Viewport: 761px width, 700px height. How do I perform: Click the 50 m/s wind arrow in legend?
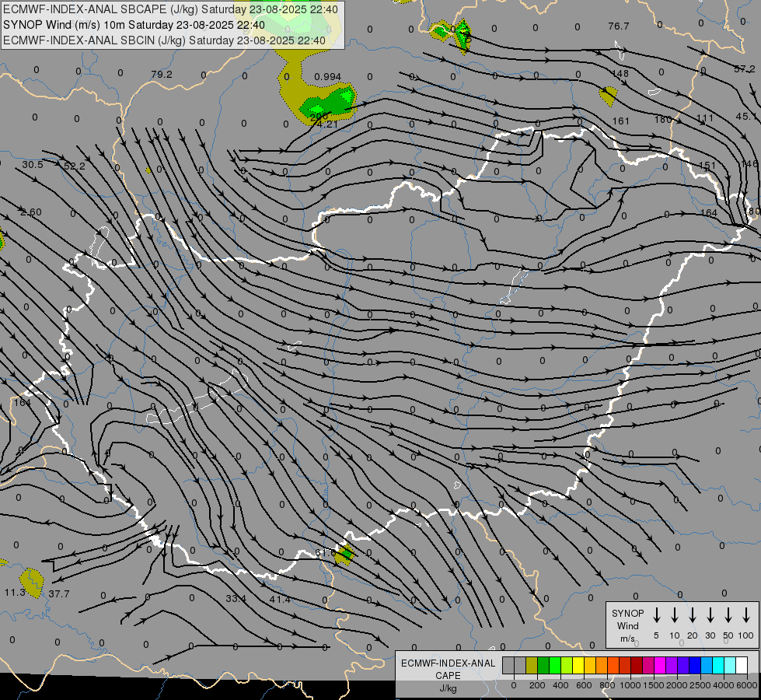pos(728,615)
